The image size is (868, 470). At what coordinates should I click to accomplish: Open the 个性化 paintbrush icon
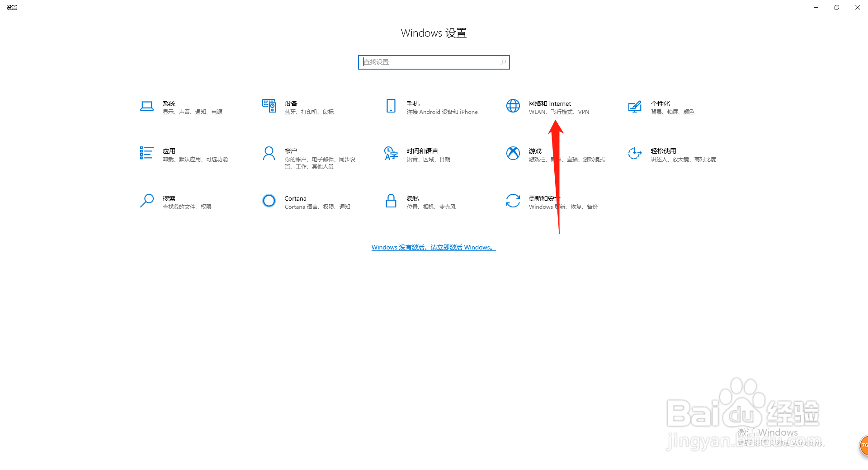click(x=635, y=107)
